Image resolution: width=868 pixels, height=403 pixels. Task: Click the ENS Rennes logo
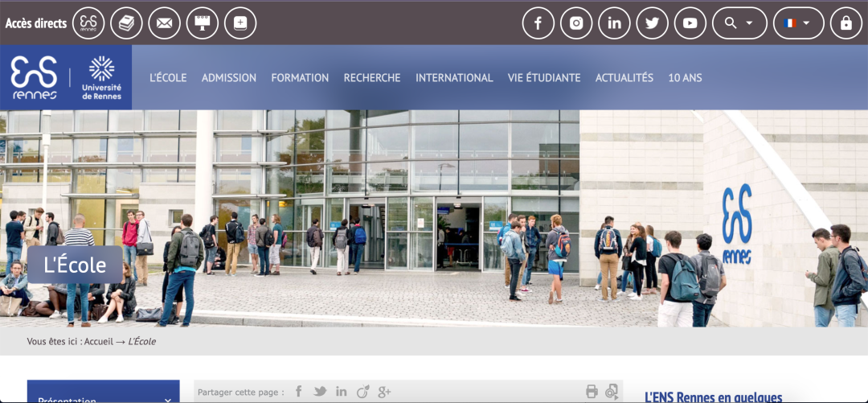tap(35, 77)
